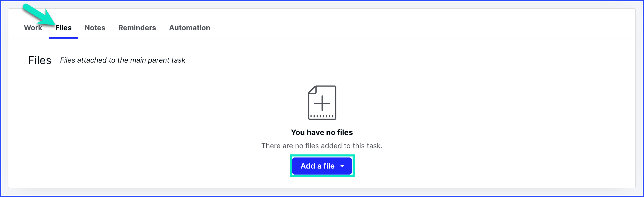The height and width of the screenshot is (197, 644).
Task: Click the 'You have no files' heading
Action: 322,132
